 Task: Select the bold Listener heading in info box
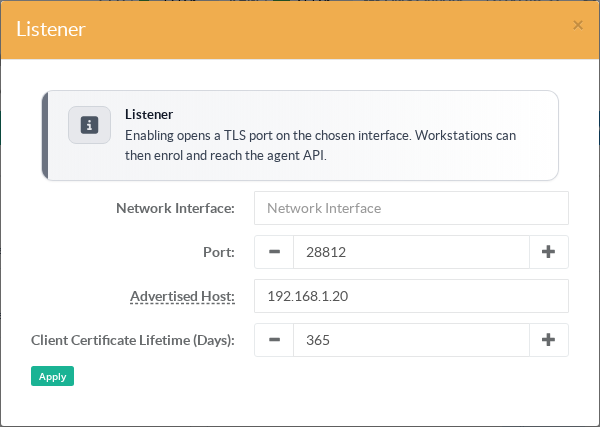click(149, 114)
